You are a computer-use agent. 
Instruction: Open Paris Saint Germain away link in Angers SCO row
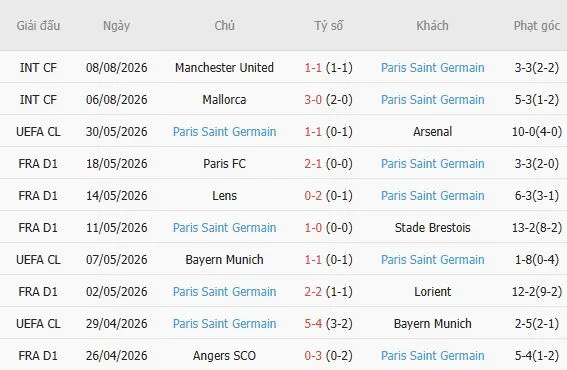[432, 356]
